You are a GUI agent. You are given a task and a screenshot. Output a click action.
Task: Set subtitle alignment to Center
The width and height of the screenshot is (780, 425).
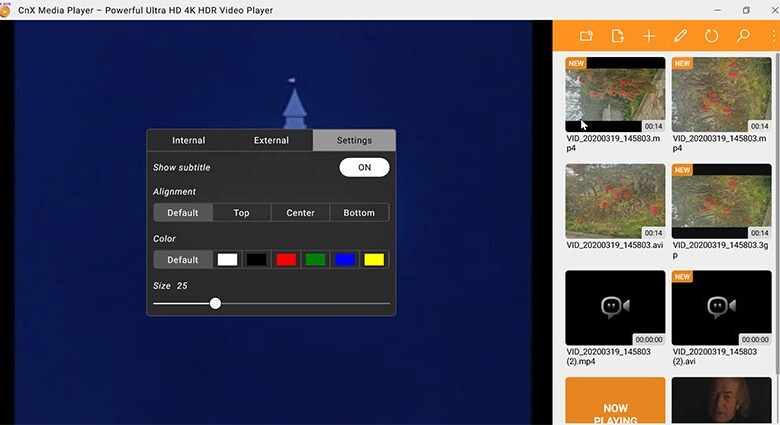pyautogui.click(x=300, y=212)
